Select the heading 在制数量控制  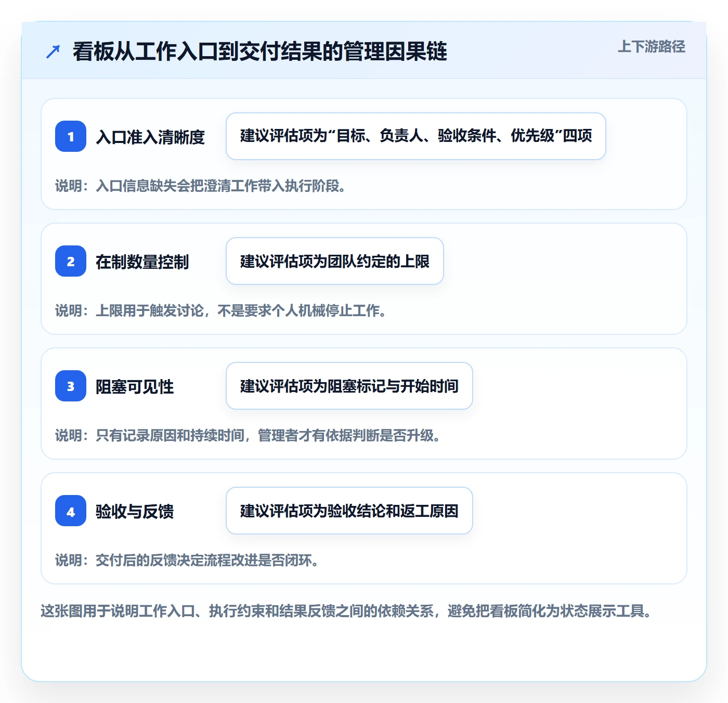(142, 262)
